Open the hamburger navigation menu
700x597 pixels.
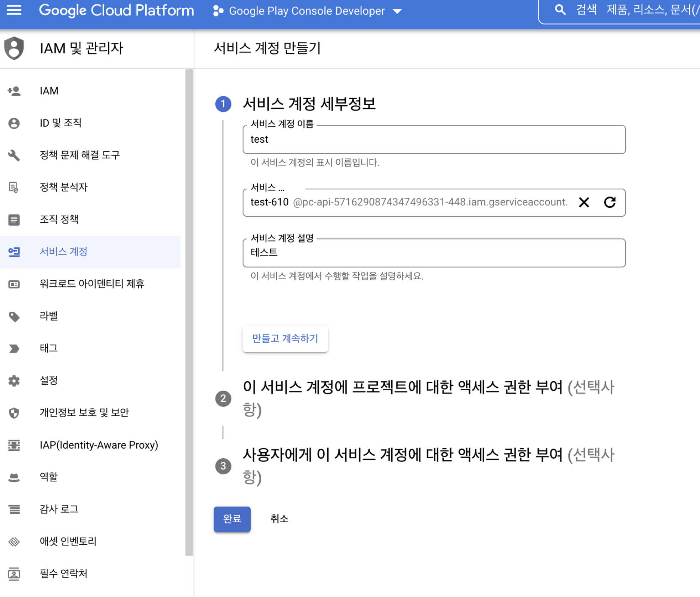(x=14, y=10)
